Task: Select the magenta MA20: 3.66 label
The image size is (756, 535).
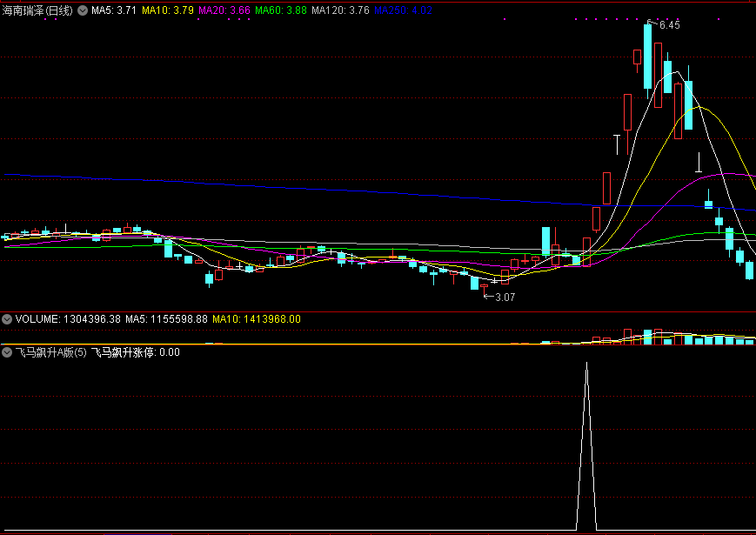Action: click(x=224, y=10)
